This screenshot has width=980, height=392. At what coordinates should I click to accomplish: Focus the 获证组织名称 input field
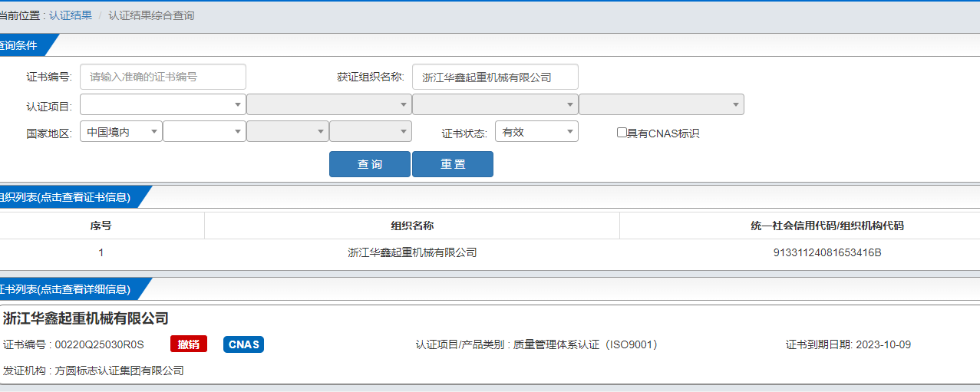coord(495,77)
